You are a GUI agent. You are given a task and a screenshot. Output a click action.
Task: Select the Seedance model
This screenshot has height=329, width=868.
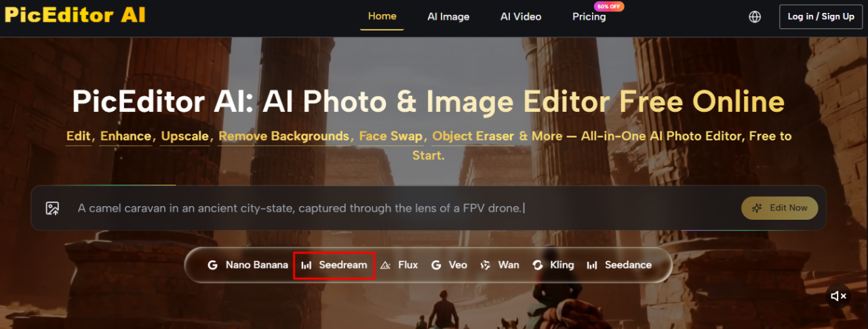pos(619,265)
